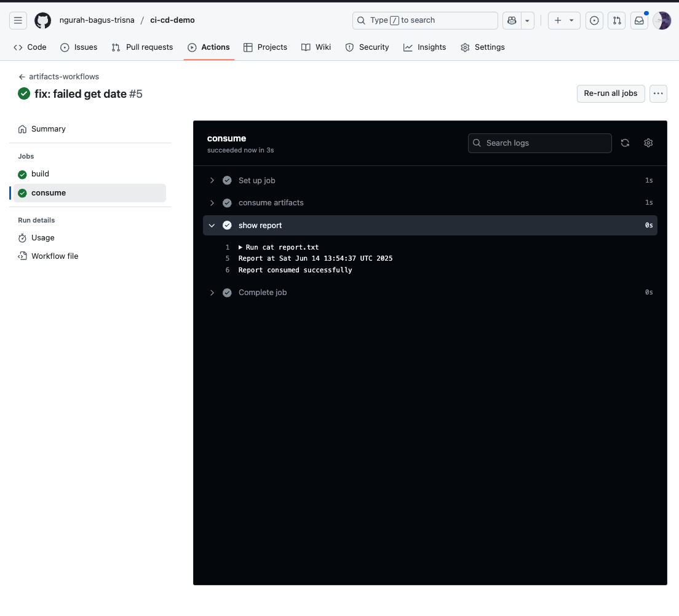Open the log settings gear icon

[648, 143]
